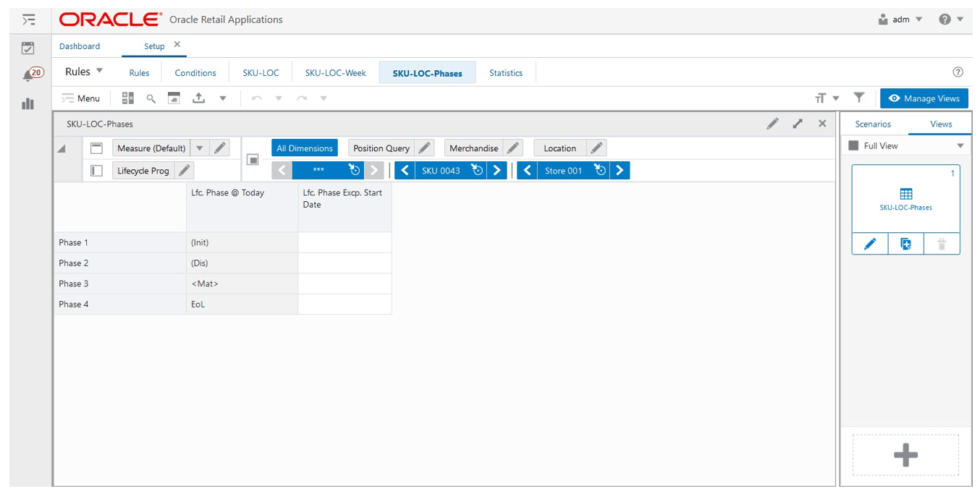Open the Rules dropdown menu
The image size is (980, 494).
[83, 71]
